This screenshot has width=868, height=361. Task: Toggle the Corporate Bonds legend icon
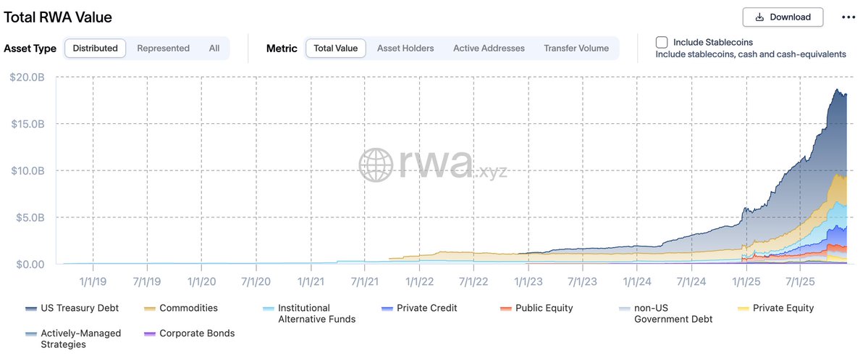click(x=149, y=334)
